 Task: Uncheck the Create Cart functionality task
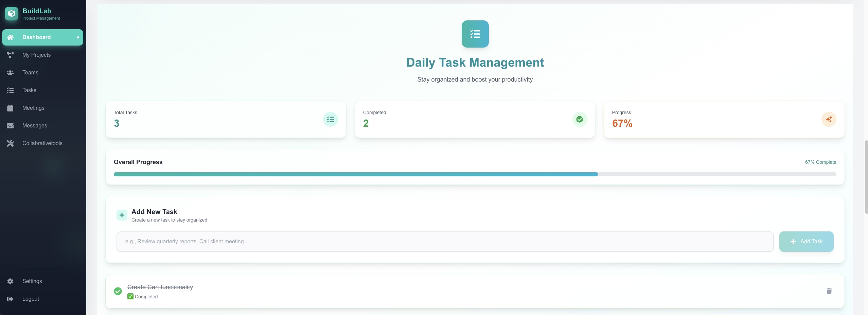pyautogui.click(x=118, y=291)
